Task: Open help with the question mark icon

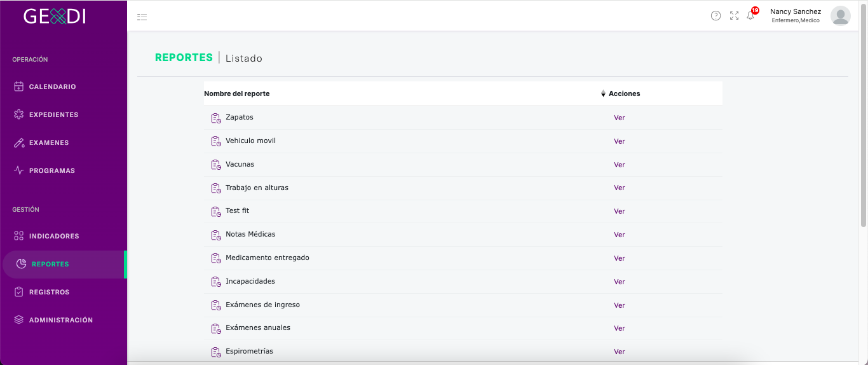Action: 715,16
